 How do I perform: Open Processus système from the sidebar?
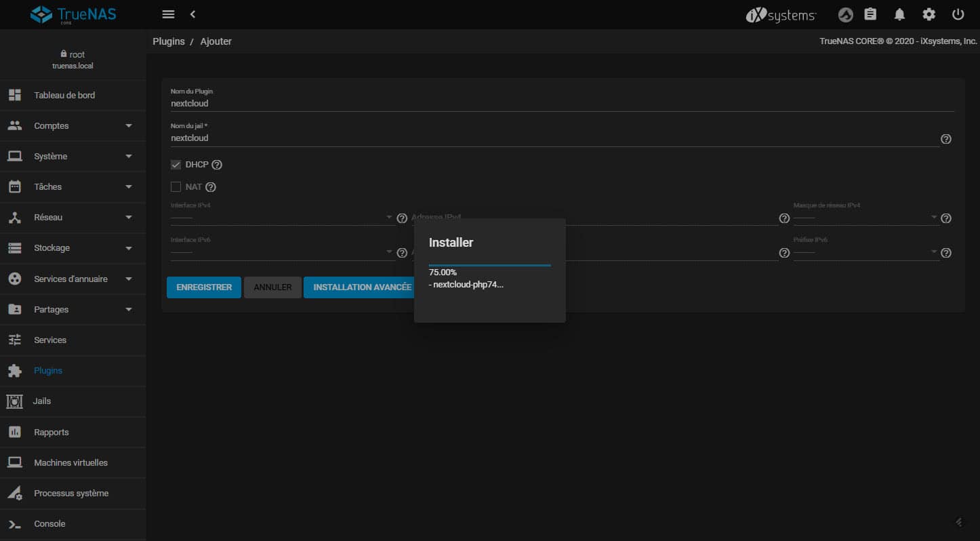point(73,494)
